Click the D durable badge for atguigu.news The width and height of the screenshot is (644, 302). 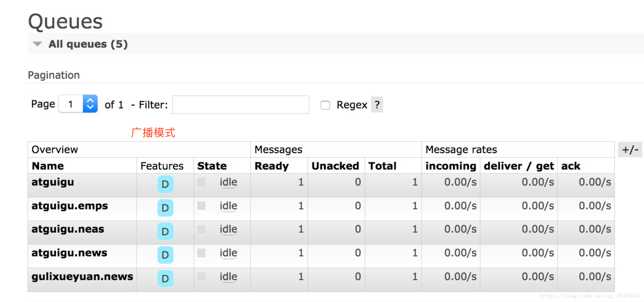(x=165, y=255)
